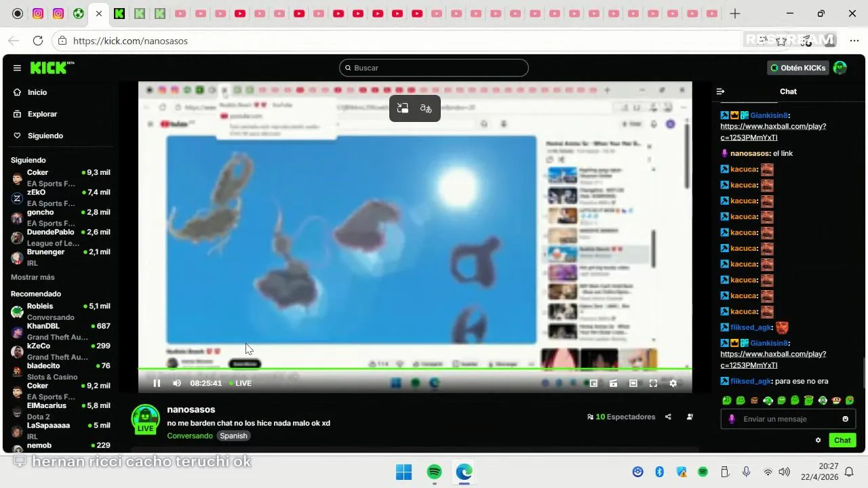The width and height of the screenshot is (868, 488).
Task: Jump to LIVE indicator in player
Action: click(x=240, y=383)
